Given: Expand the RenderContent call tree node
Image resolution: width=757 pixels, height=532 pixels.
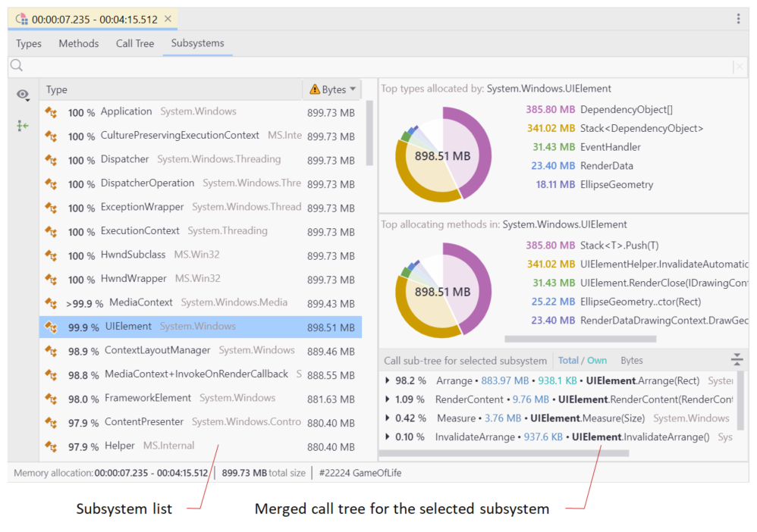Looking at the screenshot, I should pyautogui.click(x=388, y=399).
